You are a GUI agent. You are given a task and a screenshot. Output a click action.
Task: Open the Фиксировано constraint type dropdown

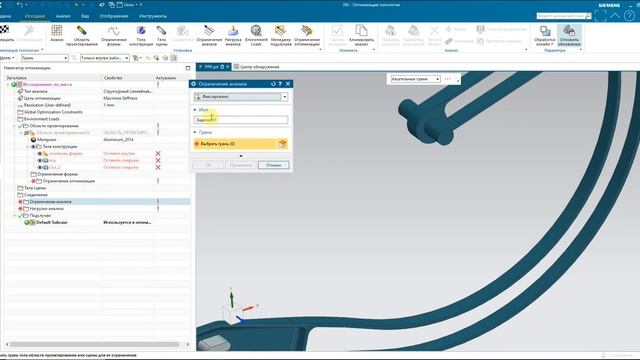point(241,97)
